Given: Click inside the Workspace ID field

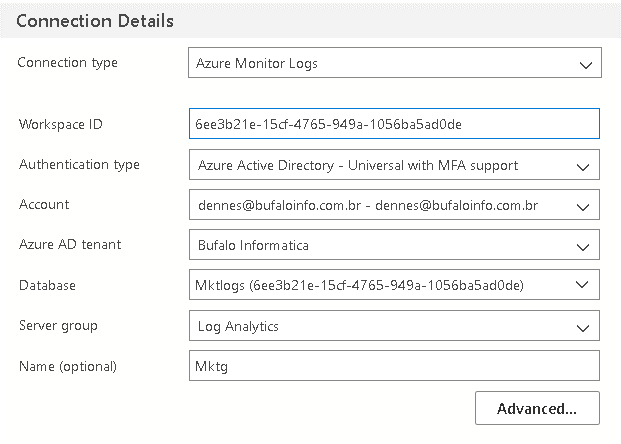Looking at the screenshot, I should pyautogui.click(x=394, y=124).
